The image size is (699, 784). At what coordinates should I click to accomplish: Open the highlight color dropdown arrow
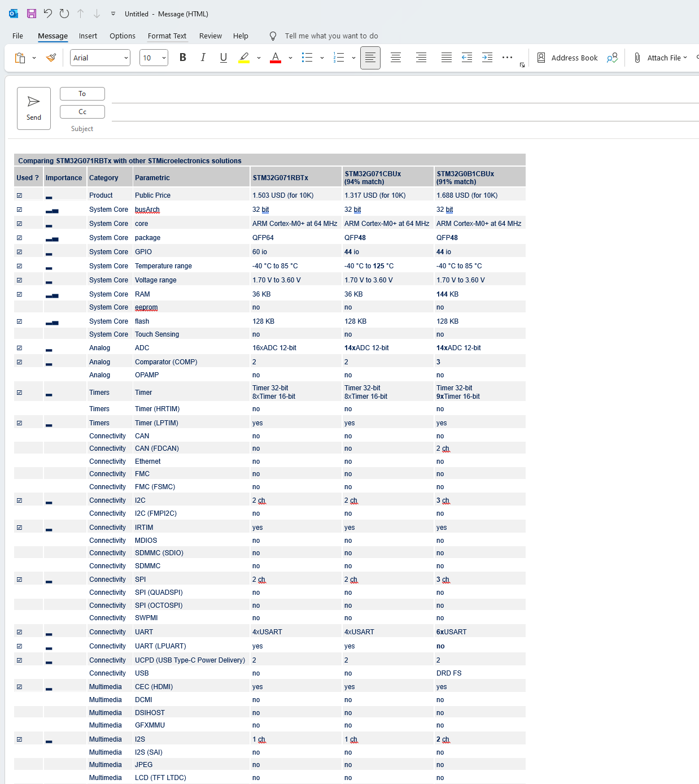click(259, 57)
